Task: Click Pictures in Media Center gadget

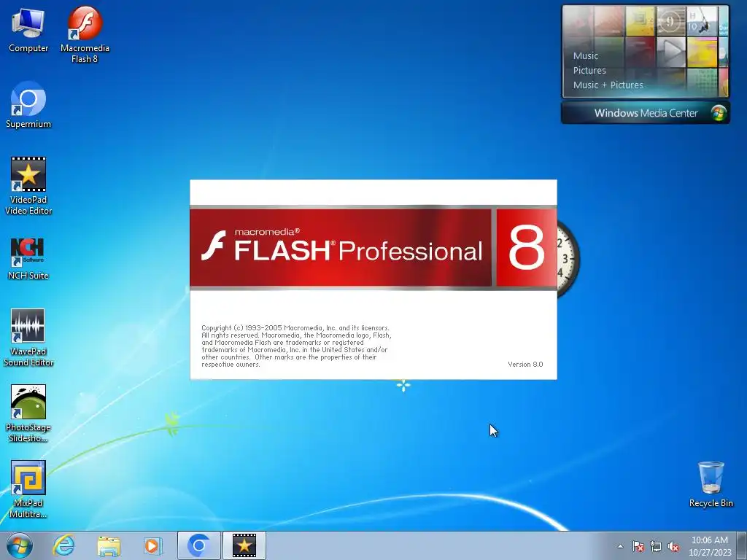Action: tap(589, 71)
